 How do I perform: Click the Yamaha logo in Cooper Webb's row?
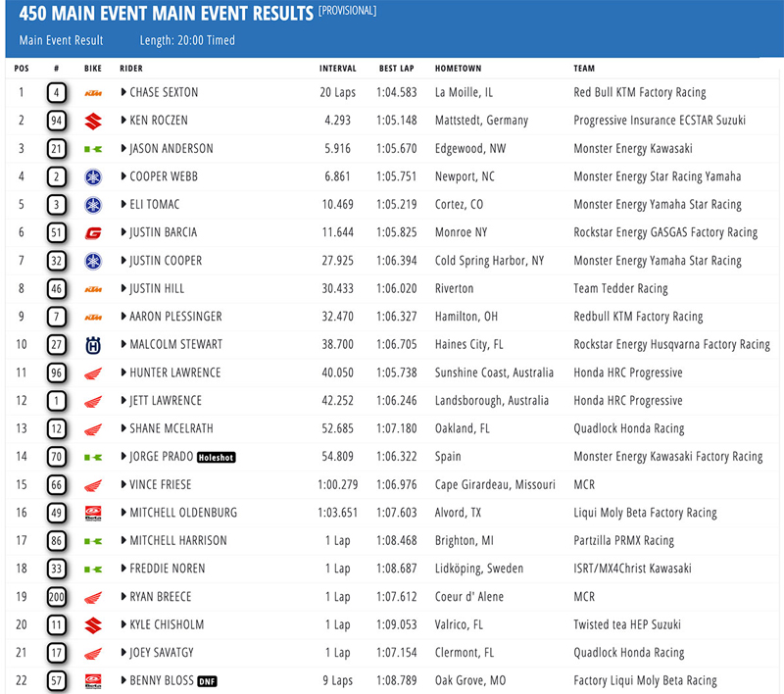coord(93,176)
